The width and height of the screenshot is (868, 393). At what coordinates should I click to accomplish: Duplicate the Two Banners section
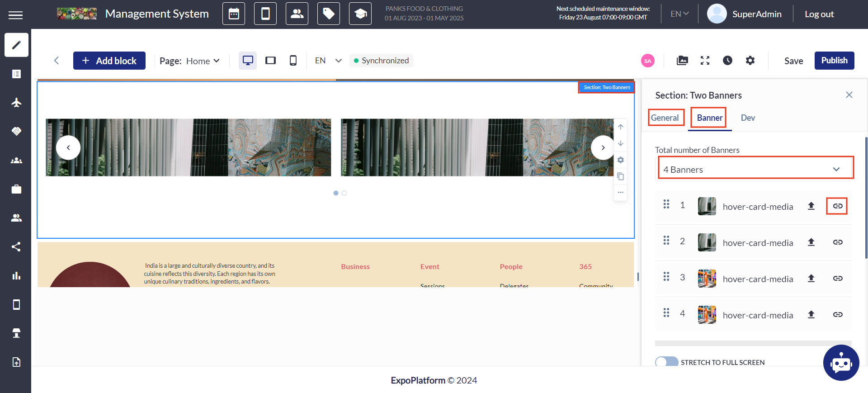tap(621, 176)
